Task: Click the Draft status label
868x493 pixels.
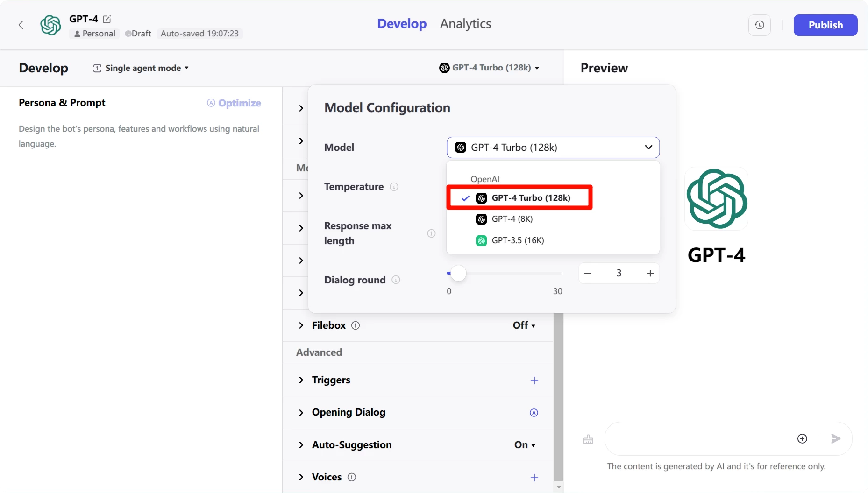Action: (x=138, y=34)
